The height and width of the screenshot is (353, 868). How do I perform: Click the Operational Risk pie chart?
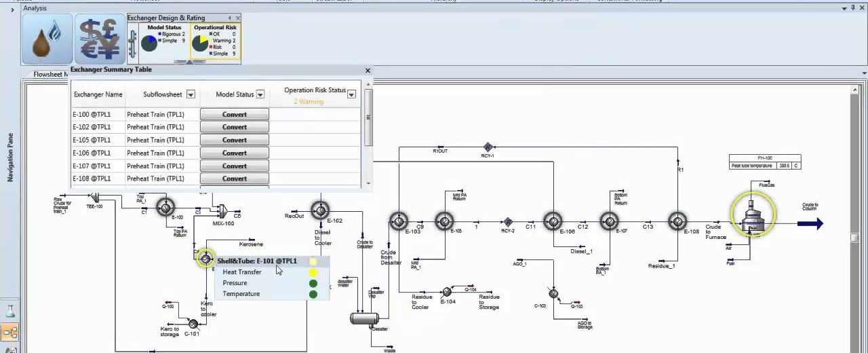pos(200,44)
